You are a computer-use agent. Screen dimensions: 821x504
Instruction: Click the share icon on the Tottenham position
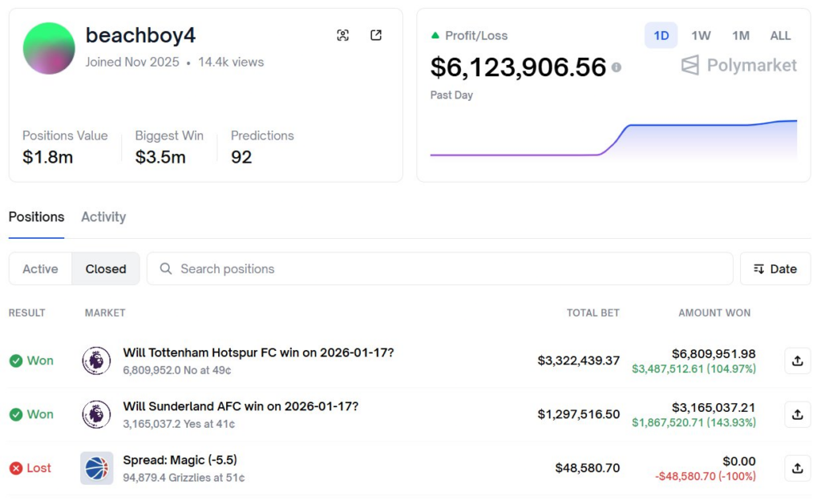pyautogui.click(x=798, y=361)
